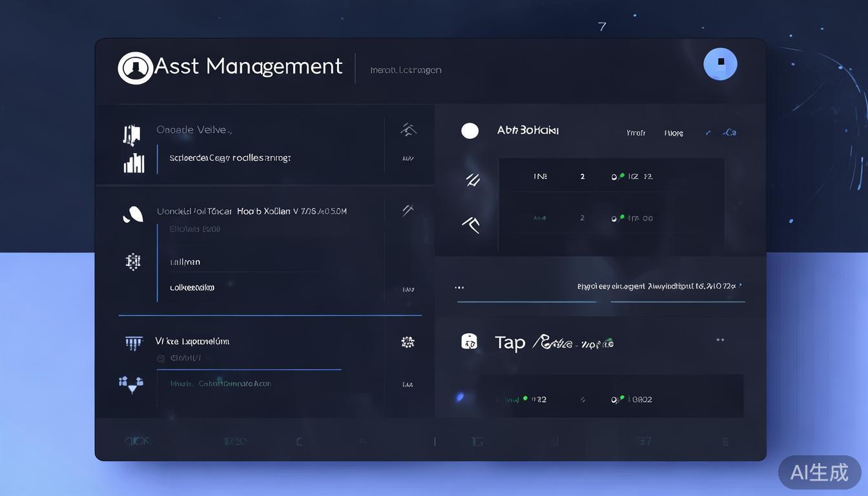Toggle the green status dot in INE row
The width and height of the screenshot is (868, 496).
click(621, 175)
